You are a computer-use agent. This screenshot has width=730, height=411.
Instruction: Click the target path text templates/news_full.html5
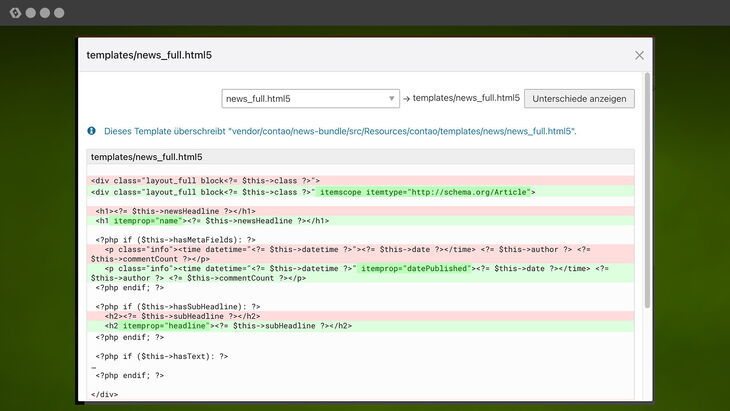pos(466,99)
